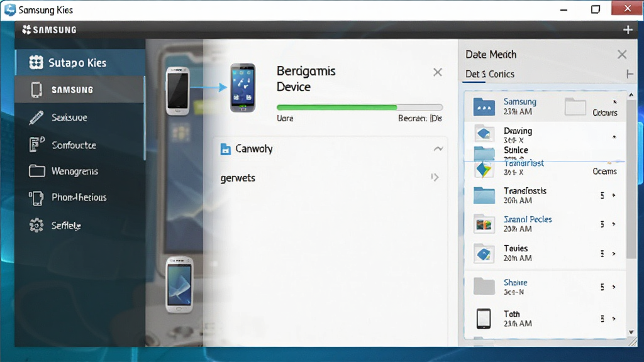The height and width of the screenshot is (362, 644).
Task: Expand the Toth row arrow
Action: 614,319
